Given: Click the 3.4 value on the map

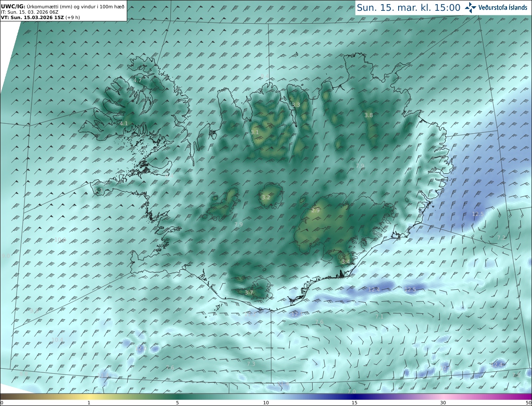Looking at the screenshot, I should (346, 262).
